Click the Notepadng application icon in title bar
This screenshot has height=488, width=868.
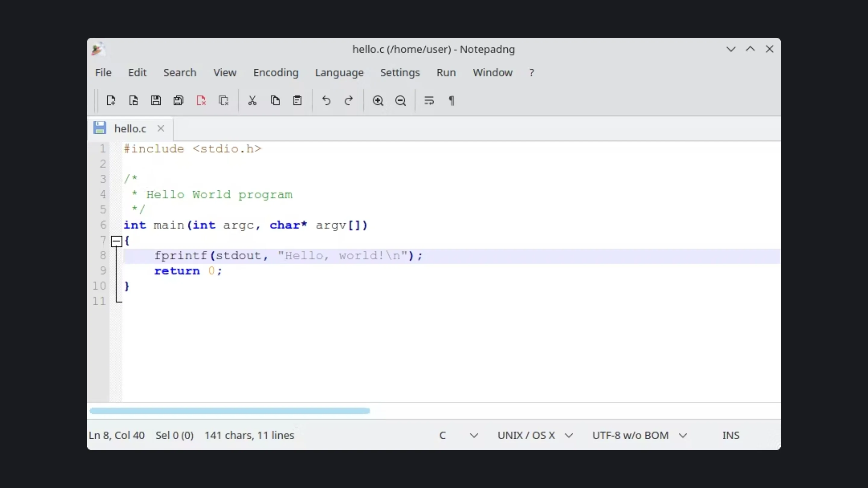98,49
